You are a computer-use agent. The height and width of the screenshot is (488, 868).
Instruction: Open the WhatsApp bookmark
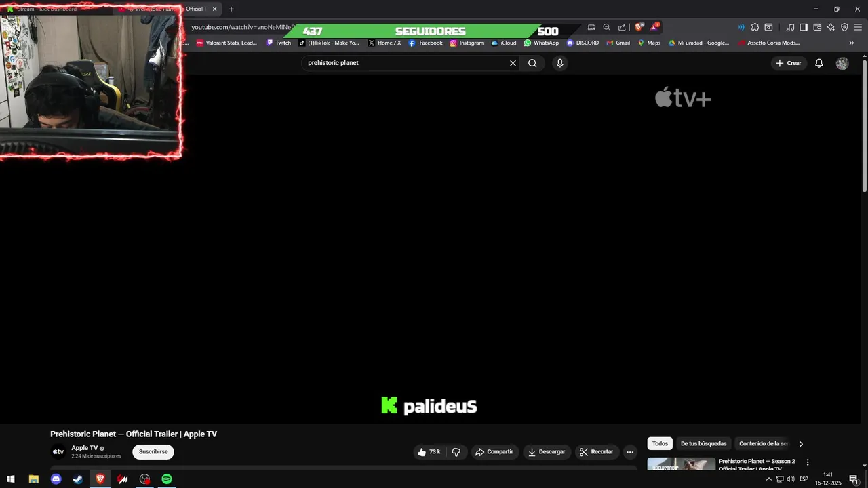541,43
